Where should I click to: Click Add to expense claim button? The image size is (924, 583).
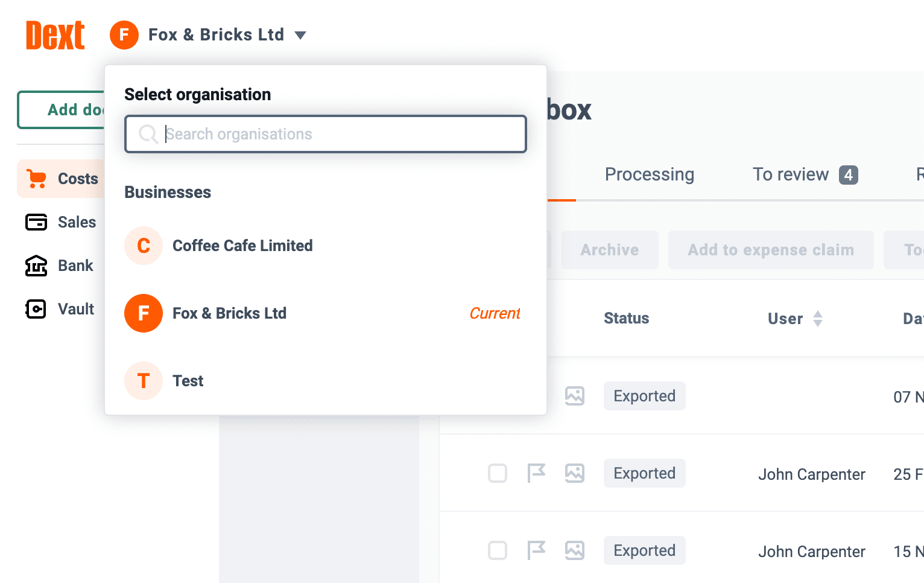(771, 250)
